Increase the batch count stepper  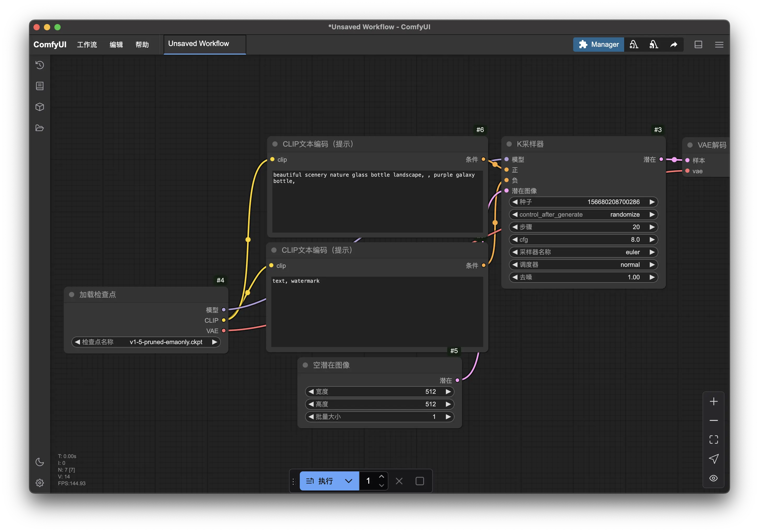click(x=382, y=477)
